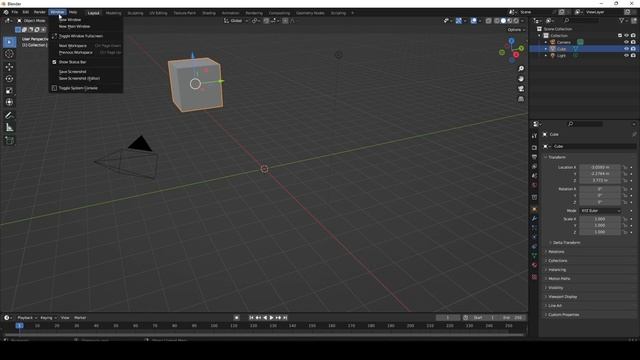The height and width of the screenshot is (360, 640).
Task: Open the Global orientation dropdown
Action: coord(236,20)
